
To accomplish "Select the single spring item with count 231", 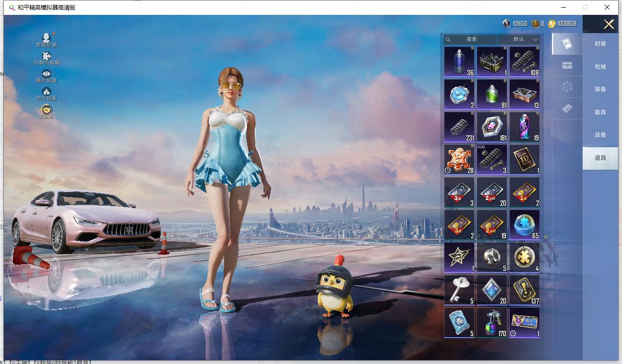I will (459, 127).
